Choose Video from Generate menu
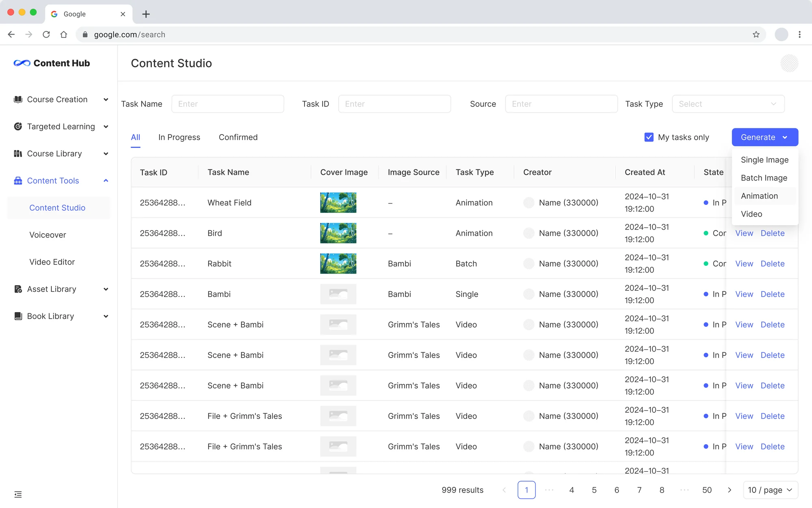The image size is (812, 508). point(765,214)
